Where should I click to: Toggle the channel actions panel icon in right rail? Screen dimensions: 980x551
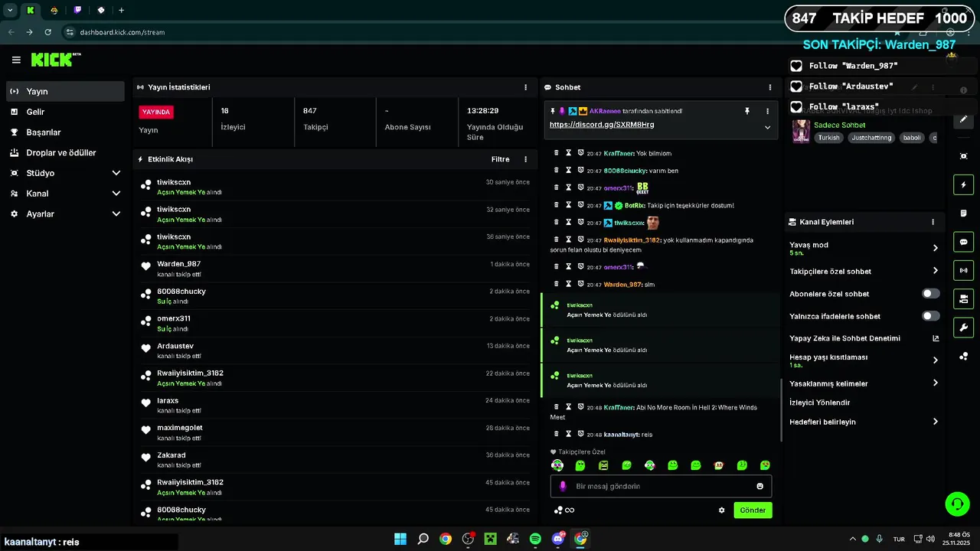tap(963, 298)
